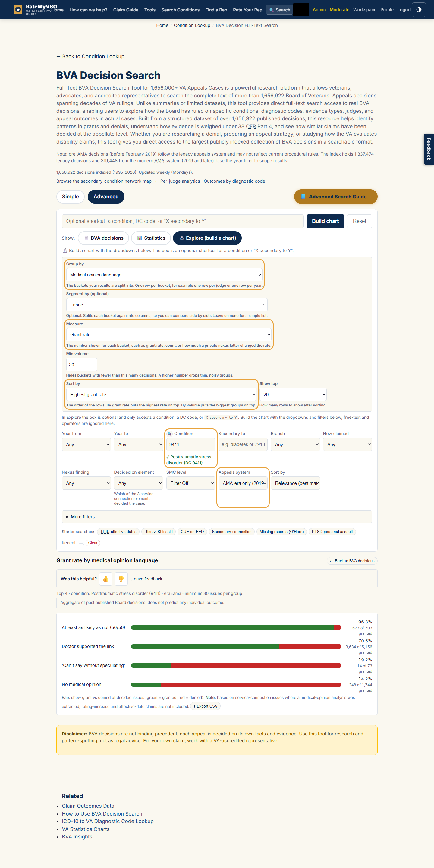Image resolution: width=434 pixels, height=868 pixels.
Task: Go back to Condition Lookup
Action: [x=90, y=56]
